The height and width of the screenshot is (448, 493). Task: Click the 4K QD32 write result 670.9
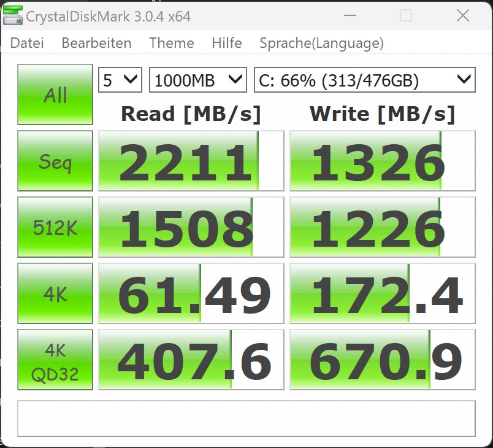(383, 360)
